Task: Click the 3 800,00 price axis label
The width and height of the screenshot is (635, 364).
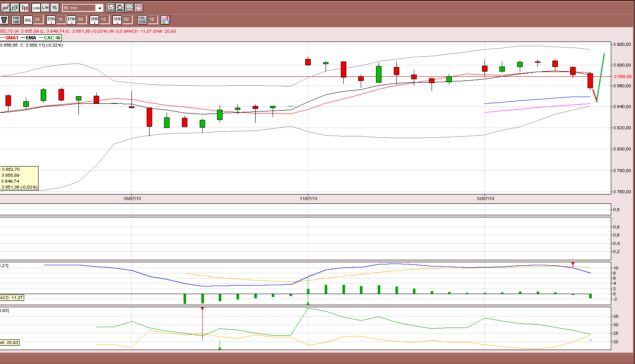Action: (x=623, y=149)
